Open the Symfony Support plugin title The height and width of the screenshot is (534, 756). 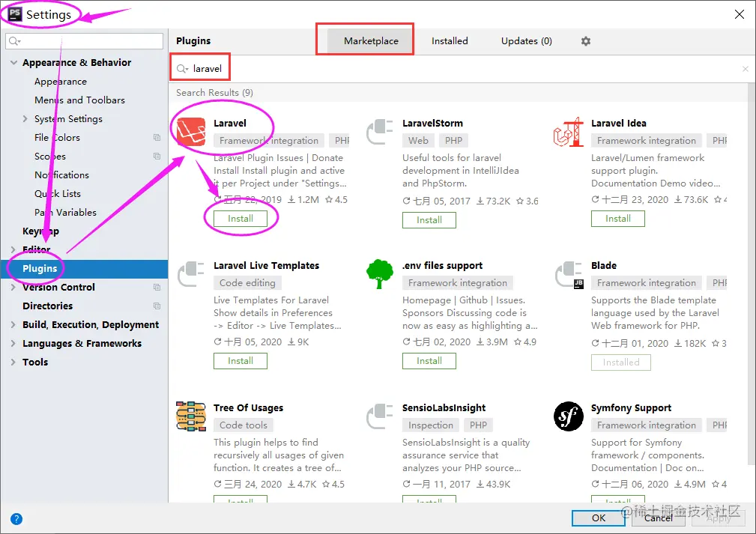pos(631,407)
